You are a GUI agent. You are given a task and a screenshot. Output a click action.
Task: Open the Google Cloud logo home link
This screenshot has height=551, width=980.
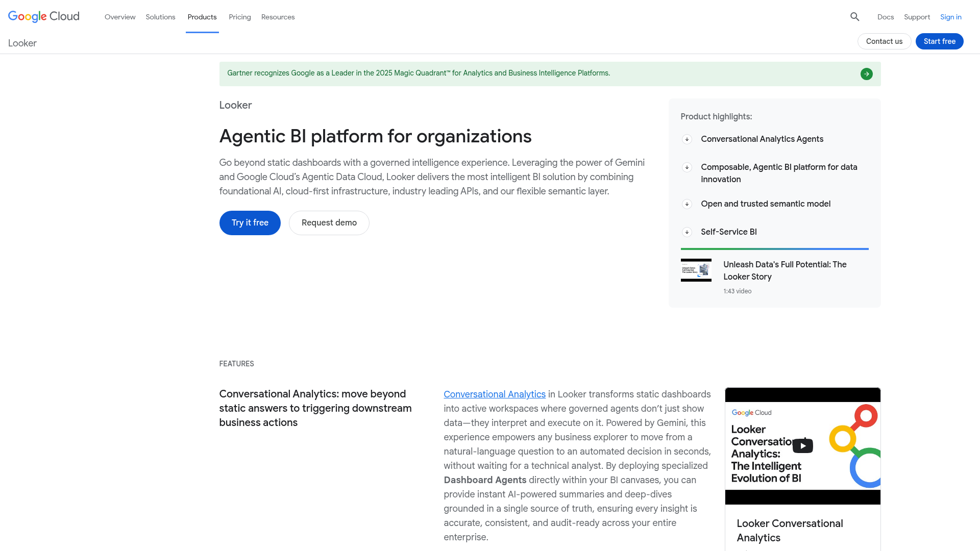pyautogui.click(x=44, y=17)
